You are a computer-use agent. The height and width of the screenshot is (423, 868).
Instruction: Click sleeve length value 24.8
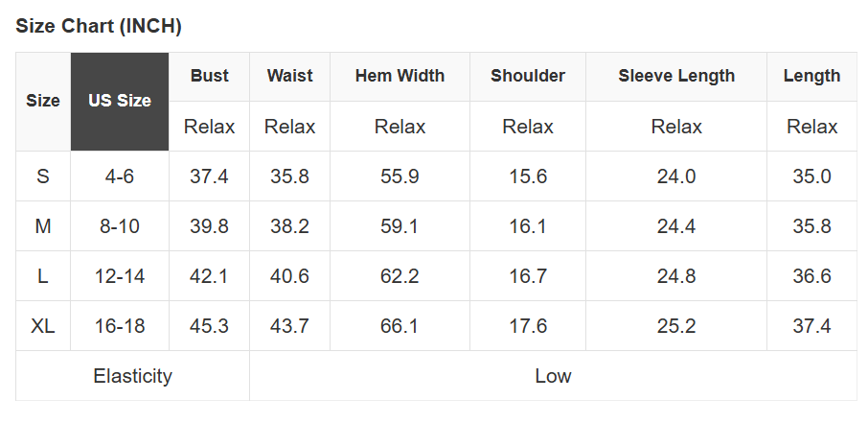tap(676, 276)
